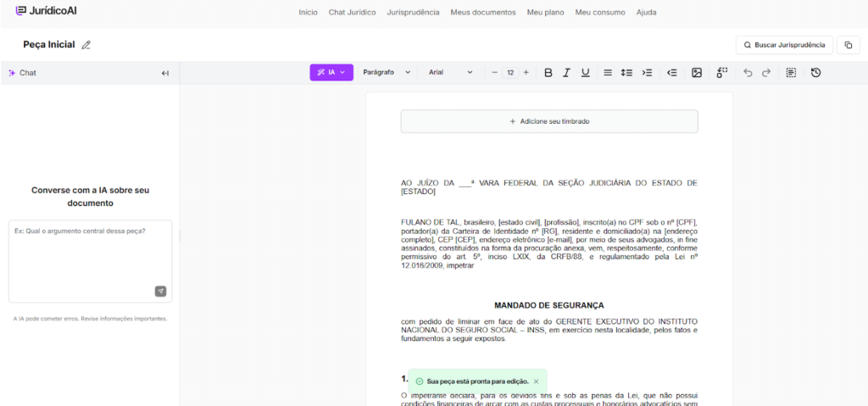Open the Ajuda menu item

646,12
